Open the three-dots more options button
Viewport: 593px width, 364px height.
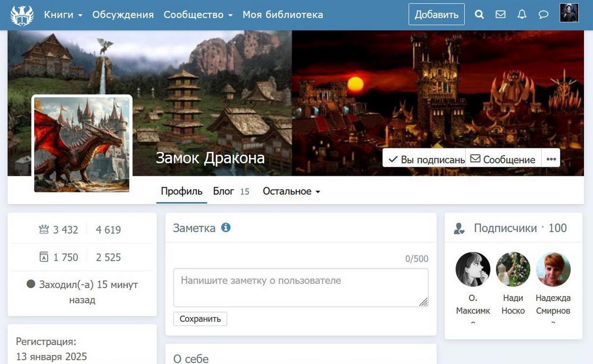pos(551,159)
